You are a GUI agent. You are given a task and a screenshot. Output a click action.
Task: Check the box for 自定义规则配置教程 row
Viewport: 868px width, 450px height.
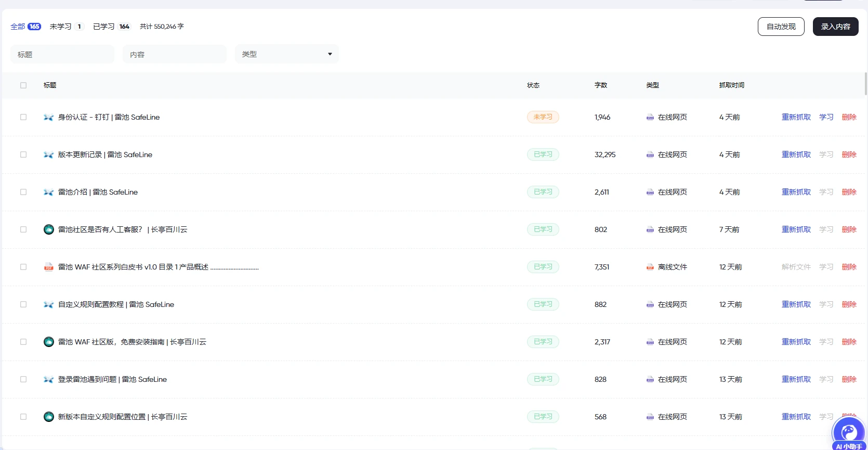[x=23, y=304]
